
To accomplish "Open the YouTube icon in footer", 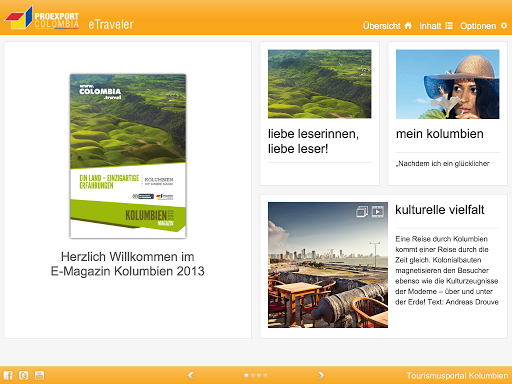I will (x=39, y=375).
